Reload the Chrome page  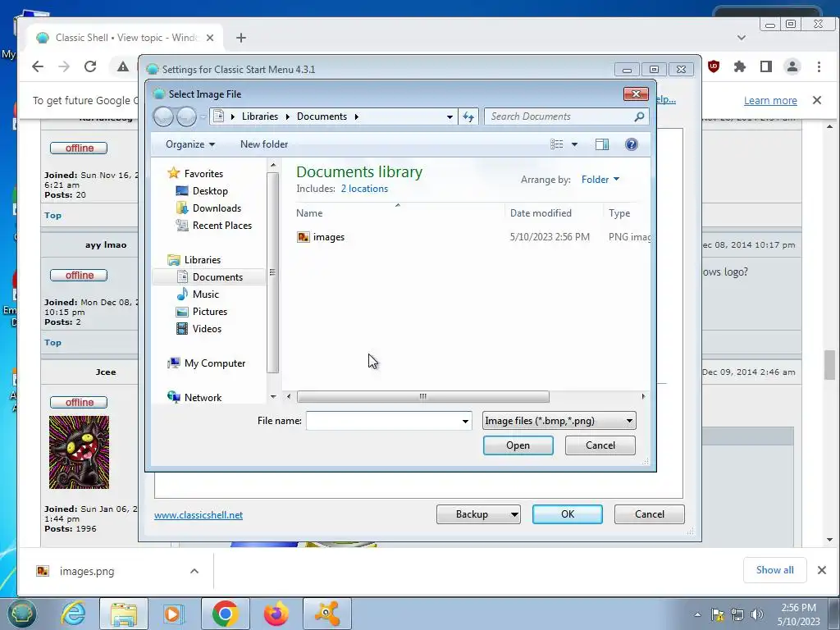click(90, 66)
